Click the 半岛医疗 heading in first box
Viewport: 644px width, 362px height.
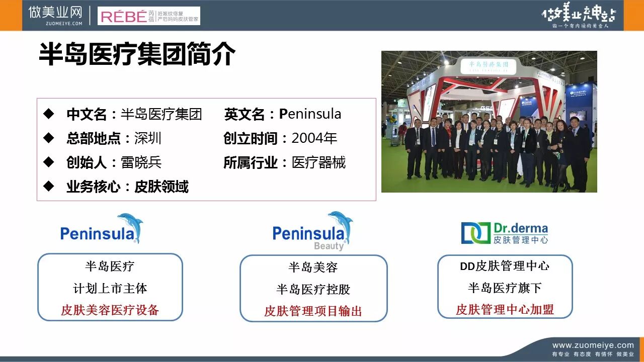110,266
